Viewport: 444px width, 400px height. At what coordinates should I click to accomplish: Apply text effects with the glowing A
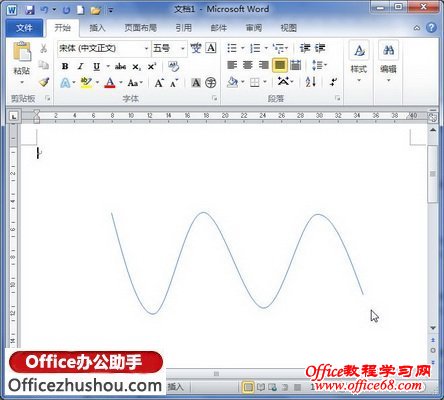coord(65,83)
